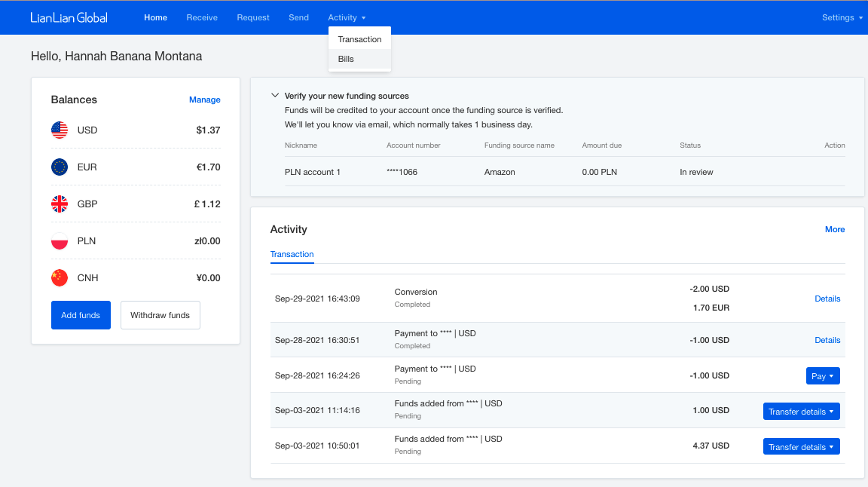Select Bills from Activity menu
This screenshot has height=487, width=868.
click(360, 59)
